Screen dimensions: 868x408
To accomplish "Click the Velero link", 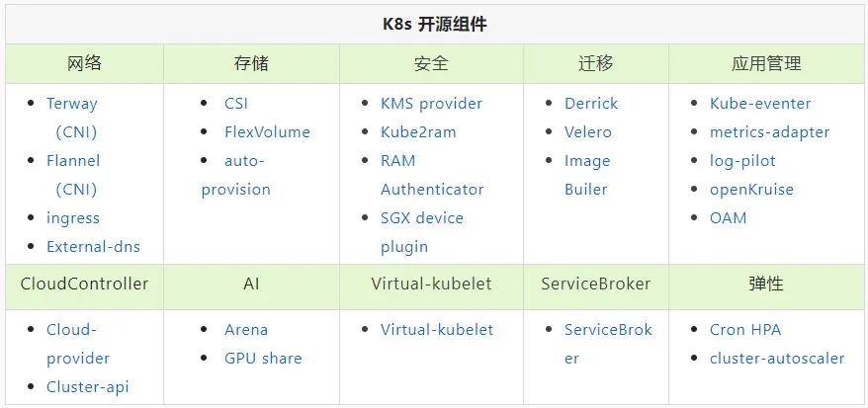I will 588,132.
